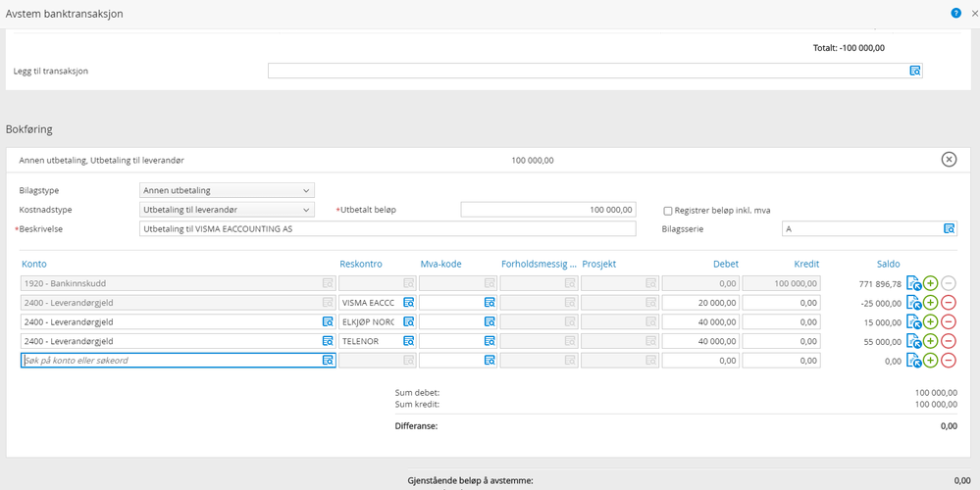The image size is (980, 490).
Task: Click the 1920 - Bankinnskudd account field
Action: [179, 283]
